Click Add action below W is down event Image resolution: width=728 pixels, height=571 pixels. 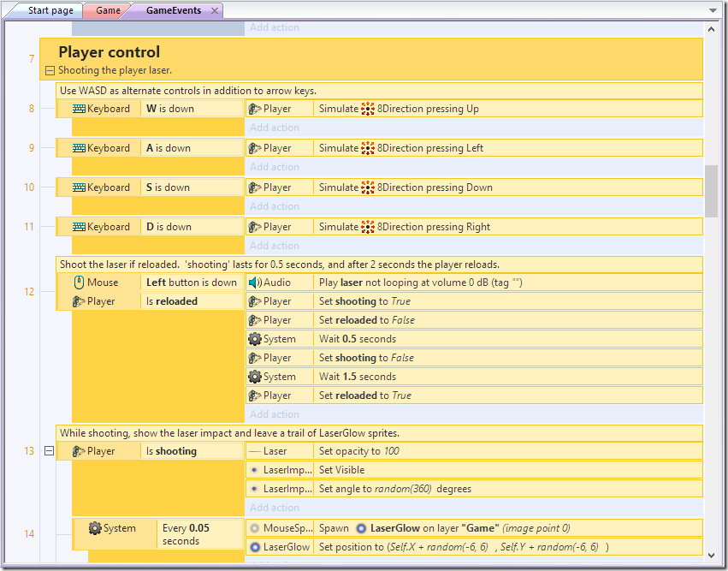click(275, 128)
